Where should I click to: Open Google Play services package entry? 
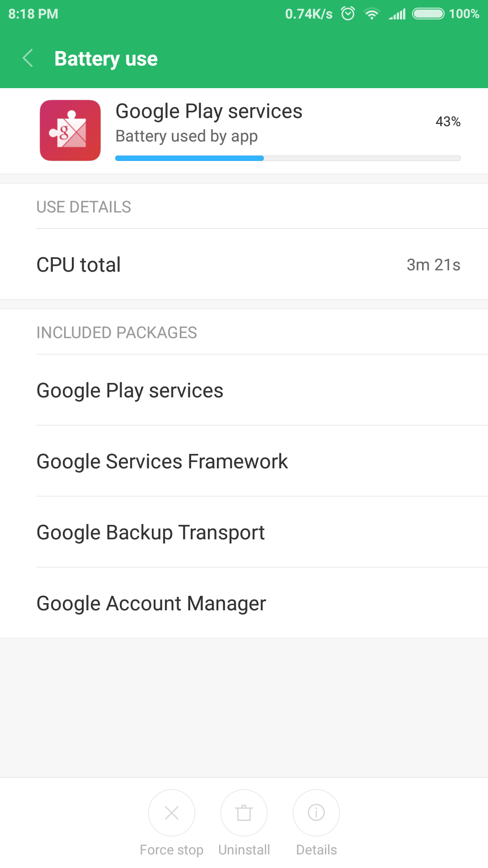130,390
